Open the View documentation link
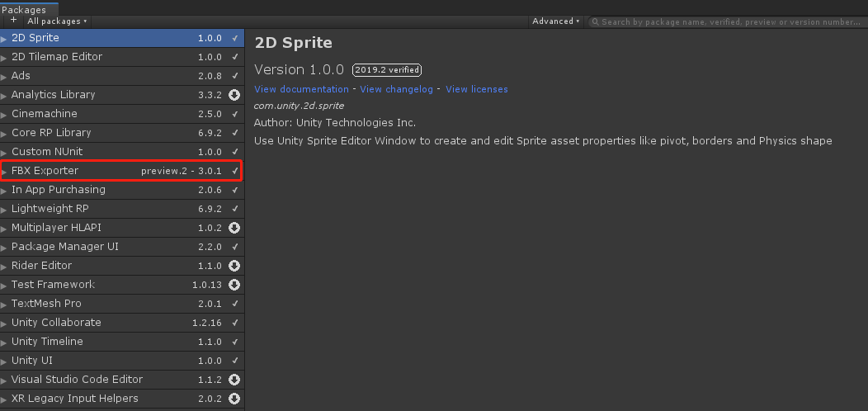 302,89
